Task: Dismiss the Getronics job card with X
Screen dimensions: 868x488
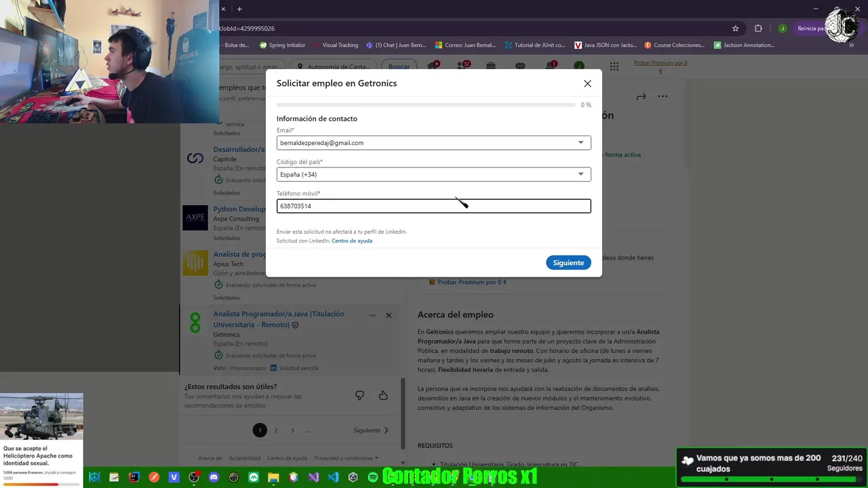Action: coord(389,315)
